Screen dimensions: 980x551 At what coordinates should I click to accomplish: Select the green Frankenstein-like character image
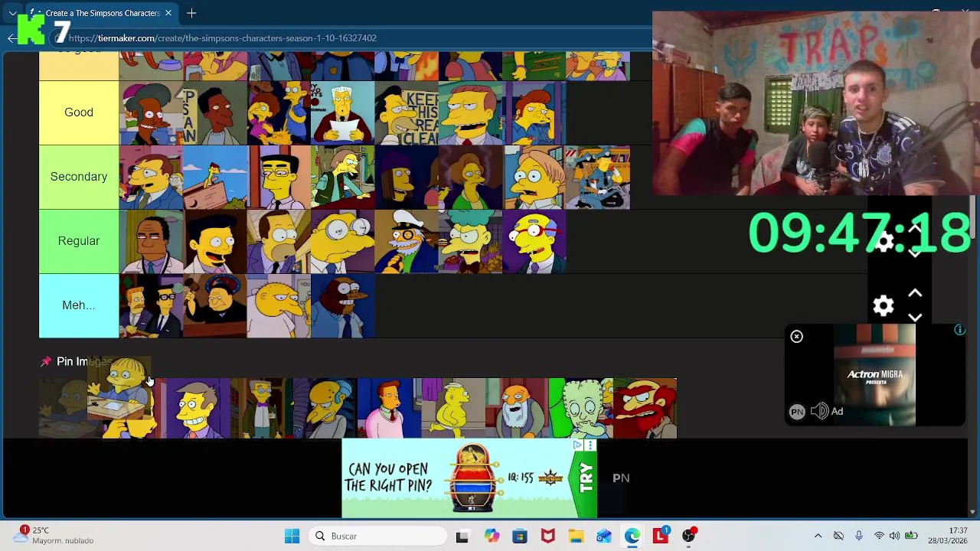580,408
